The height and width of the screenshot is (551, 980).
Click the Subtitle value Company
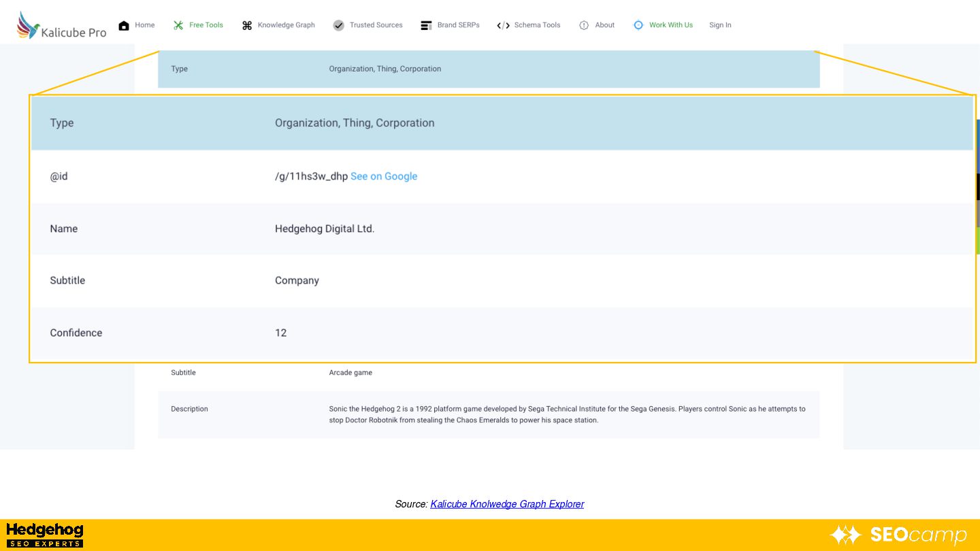(x=297, y=280)
